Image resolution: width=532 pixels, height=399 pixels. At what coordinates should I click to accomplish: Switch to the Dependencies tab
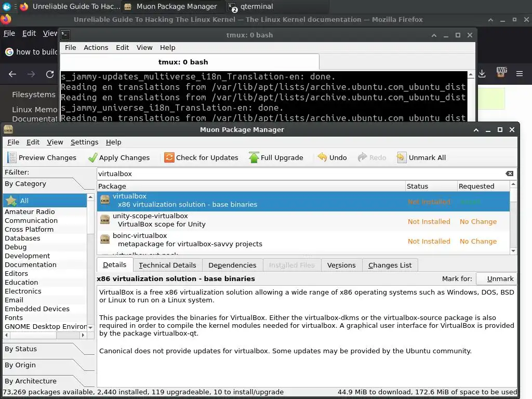(232, 265)
